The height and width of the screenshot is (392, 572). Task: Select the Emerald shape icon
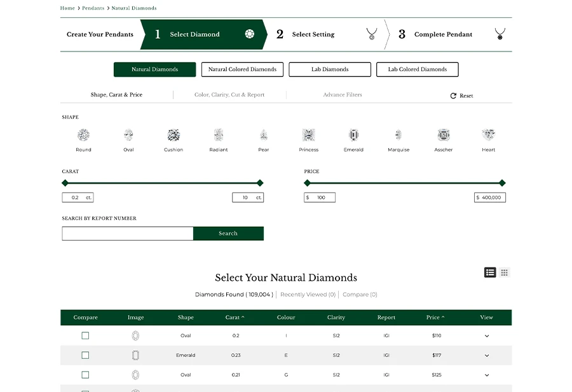point(353,135)
